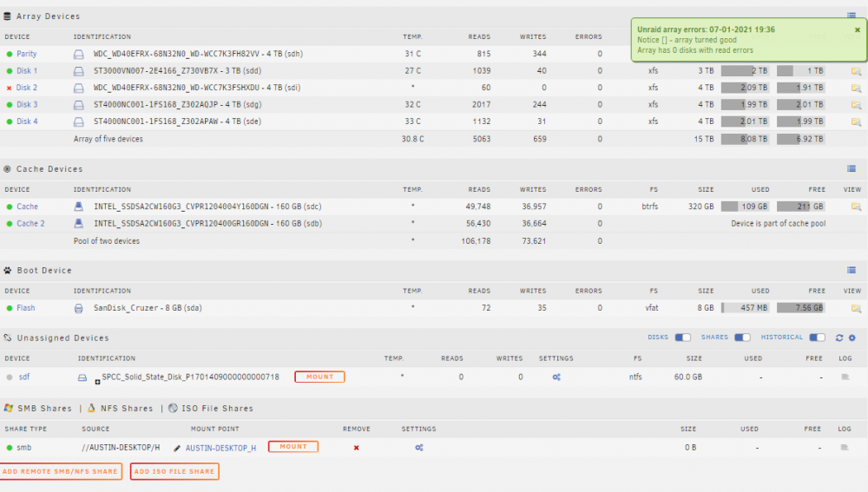The height and width of the screenshot is (492, 868).
Task: Open the Disk 3 device link
Action: coord(27,105)
